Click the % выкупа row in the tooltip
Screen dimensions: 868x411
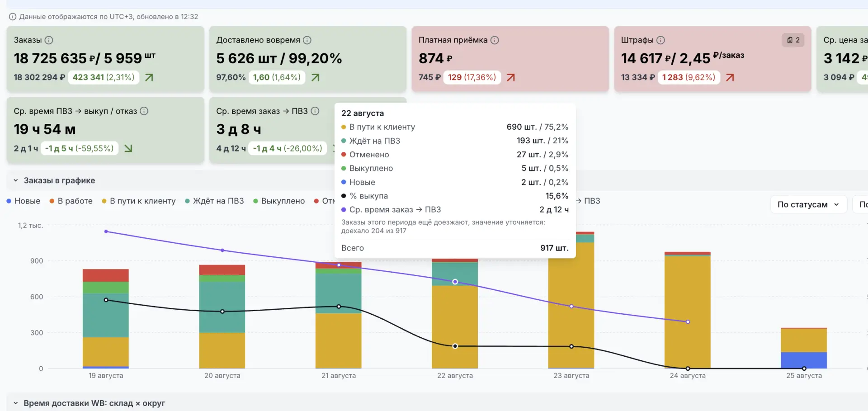pos(455,196)
